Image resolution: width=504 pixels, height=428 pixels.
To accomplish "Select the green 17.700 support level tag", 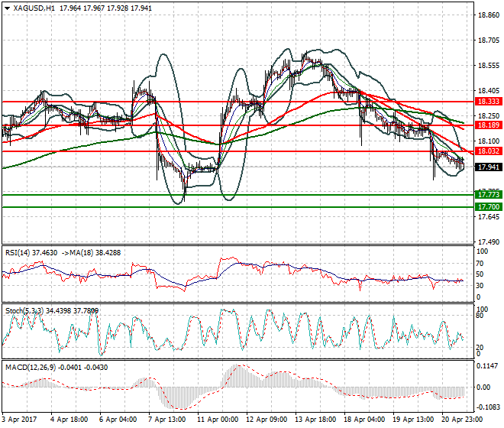I will [x=487, y=207].
